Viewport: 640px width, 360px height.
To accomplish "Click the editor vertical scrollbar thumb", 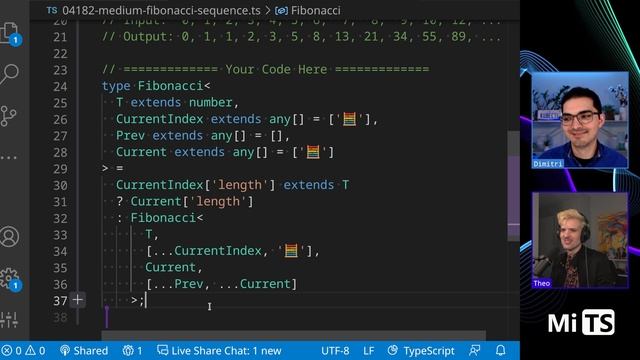I will coord(513,186).
